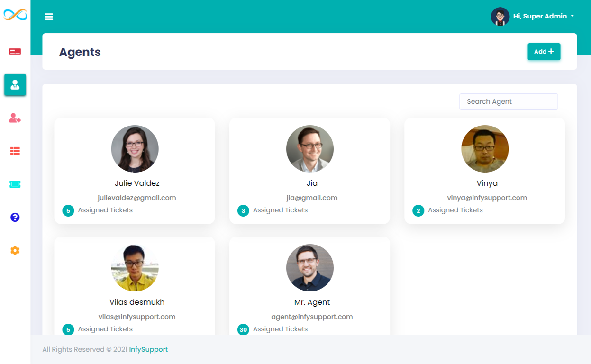591x364 pixels.
Task: Open the InfySupport link in the footer
Action: tap(148, 349)
